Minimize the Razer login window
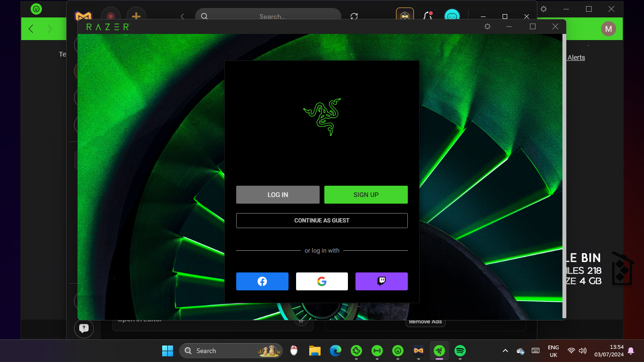The height and width of the screenshot is (362, 644). point(509,26)
